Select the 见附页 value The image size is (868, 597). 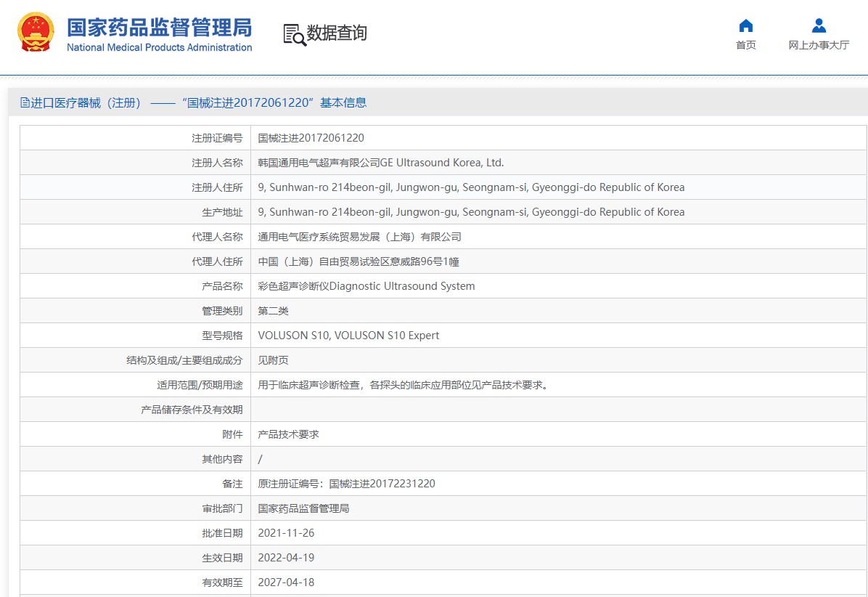274,360
